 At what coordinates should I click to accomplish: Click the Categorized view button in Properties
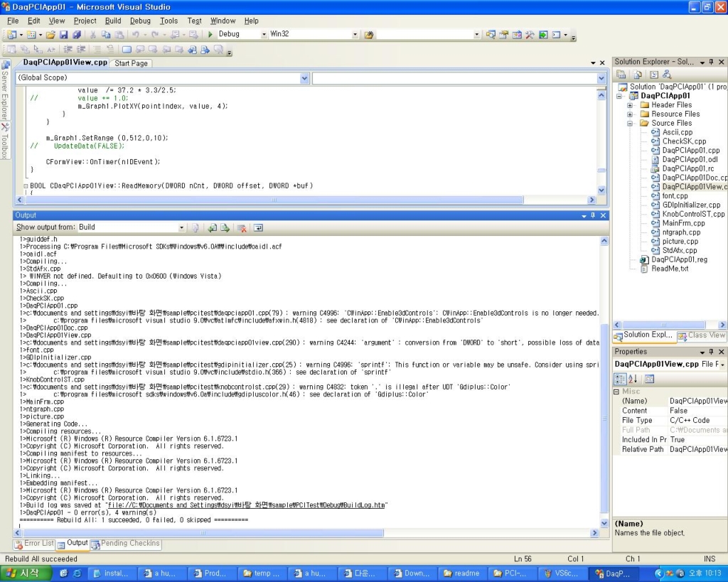620,379
